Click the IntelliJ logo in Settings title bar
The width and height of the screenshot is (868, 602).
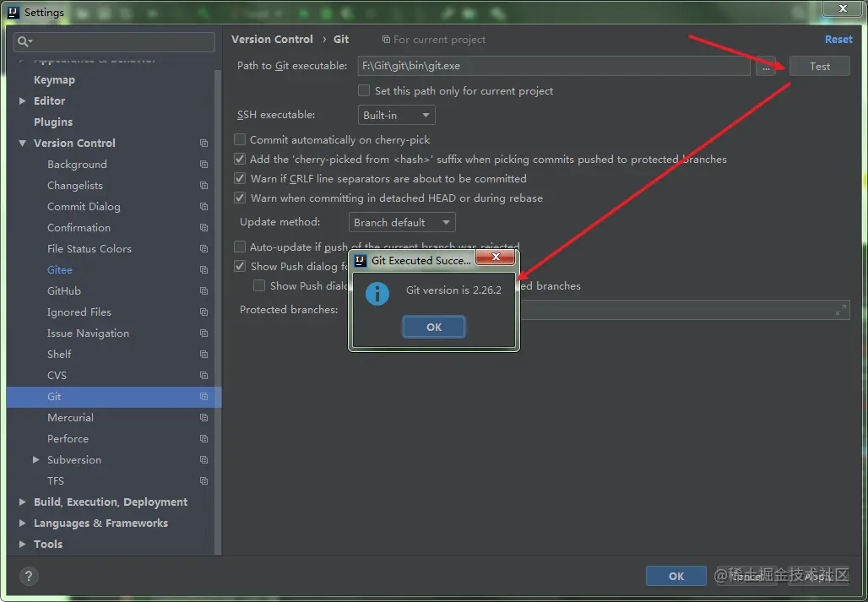point(14,12)
